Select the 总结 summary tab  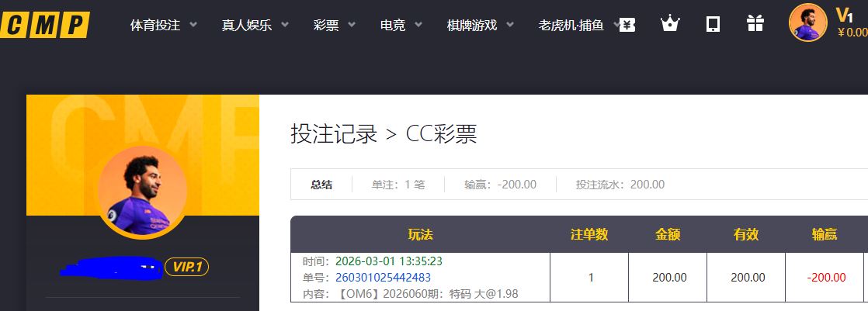[321, 185]
